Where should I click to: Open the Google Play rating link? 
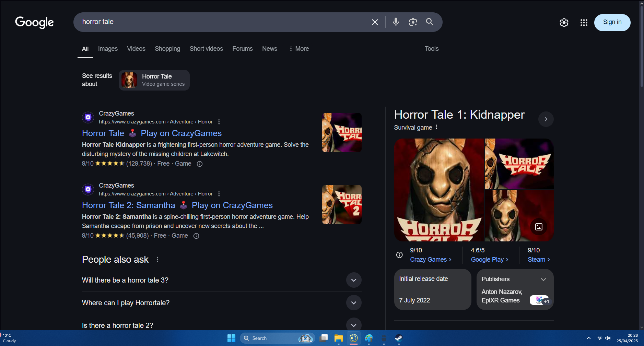490,260
